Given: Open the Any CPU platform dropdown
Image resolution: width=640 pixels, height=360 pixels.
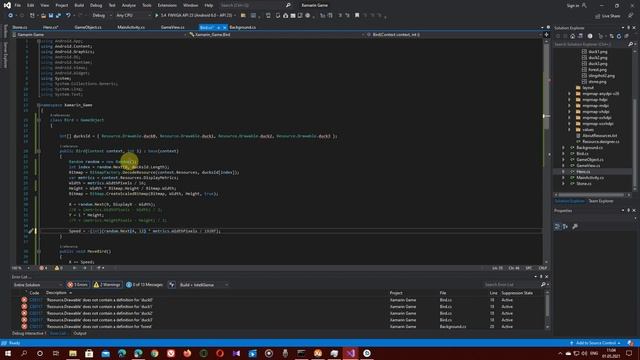Looking at the screenshot, I should [133, 16].
